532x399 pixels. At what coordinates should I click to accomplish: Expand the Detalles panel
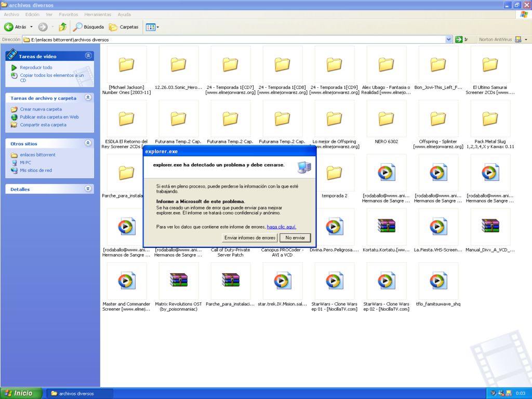click(88, 189)
